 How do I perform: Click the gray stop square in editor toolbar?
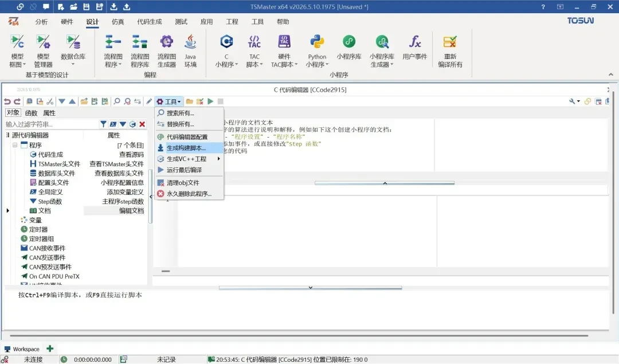(221, 101)
